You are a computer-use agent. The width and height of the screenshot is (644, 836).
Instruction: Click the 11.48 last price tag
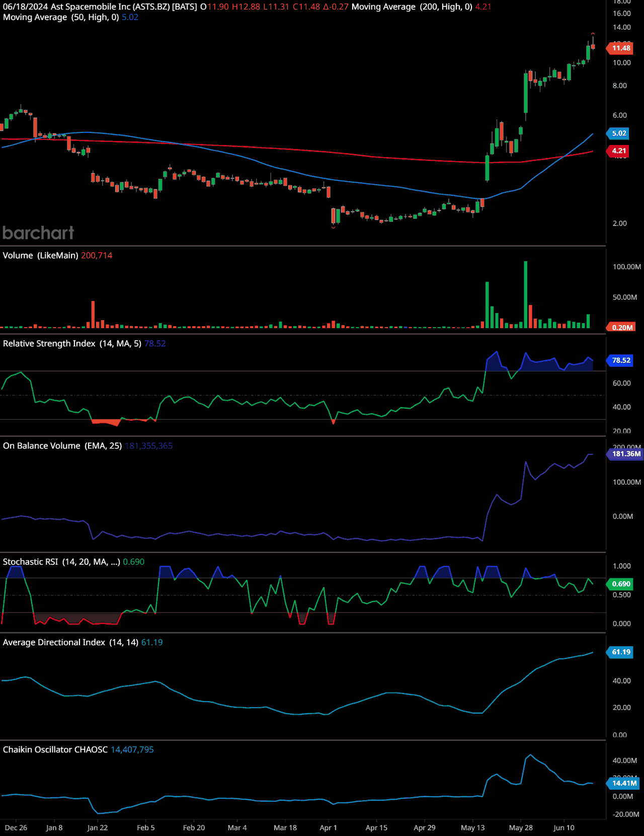tap(621, 48)
